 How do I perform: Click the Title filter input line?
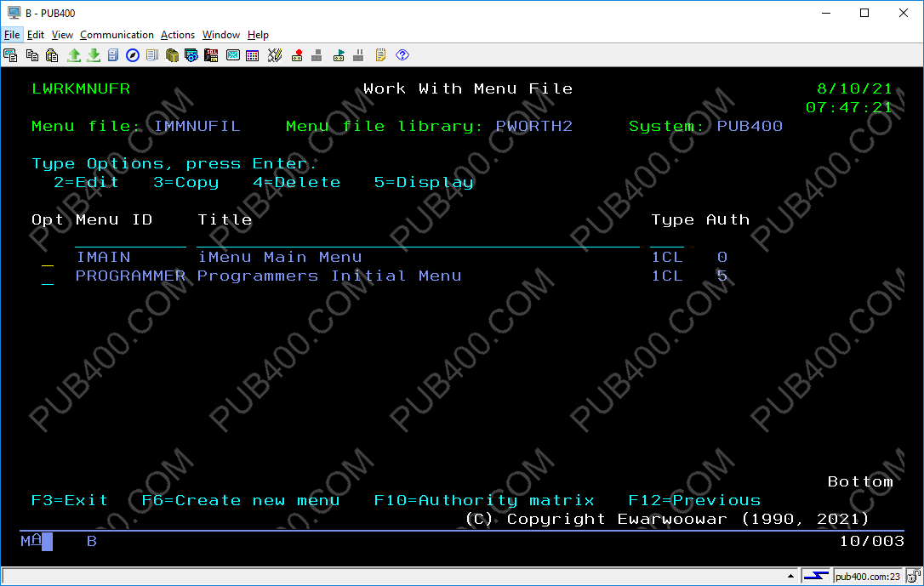coord(418,241)
